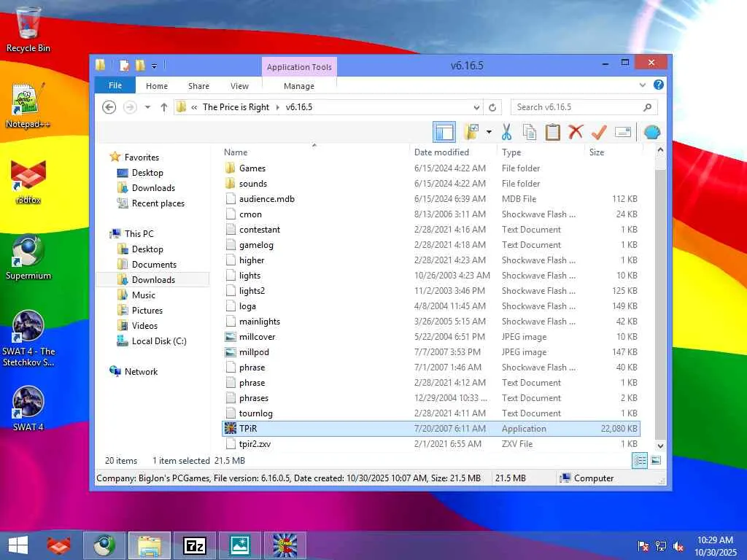Open the recent locations dropdown arrow
Screen dimensions: 747x560
147,107
